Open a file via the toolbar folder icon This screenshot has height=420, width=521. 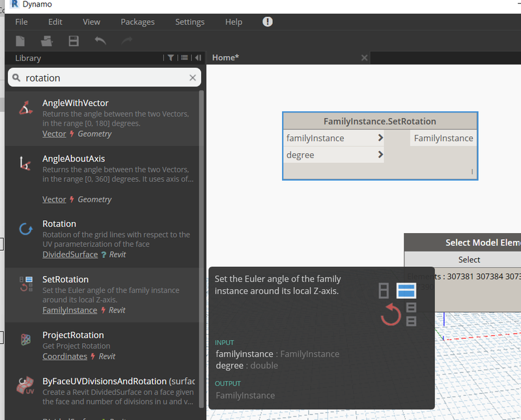point(47,41)
